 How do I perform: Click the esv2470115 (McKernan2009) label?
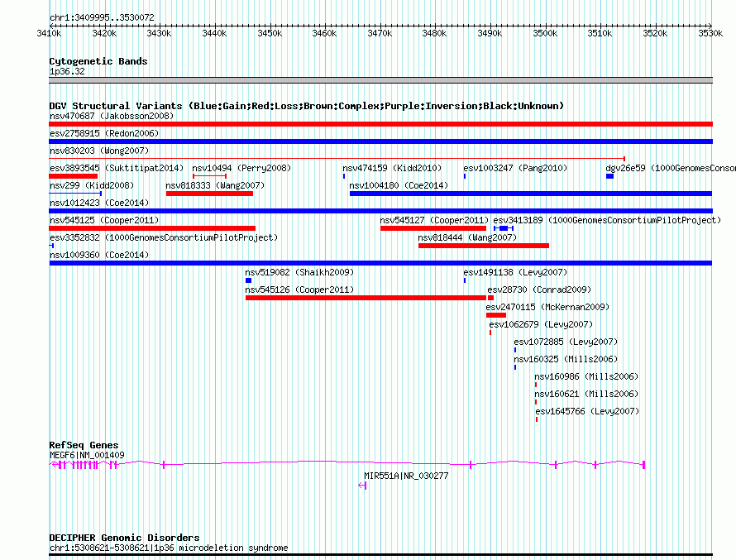547,307
